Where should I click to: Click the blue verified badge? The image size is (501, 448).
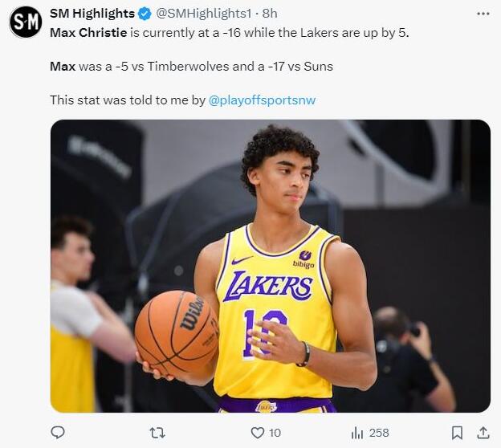pos(145,14)
